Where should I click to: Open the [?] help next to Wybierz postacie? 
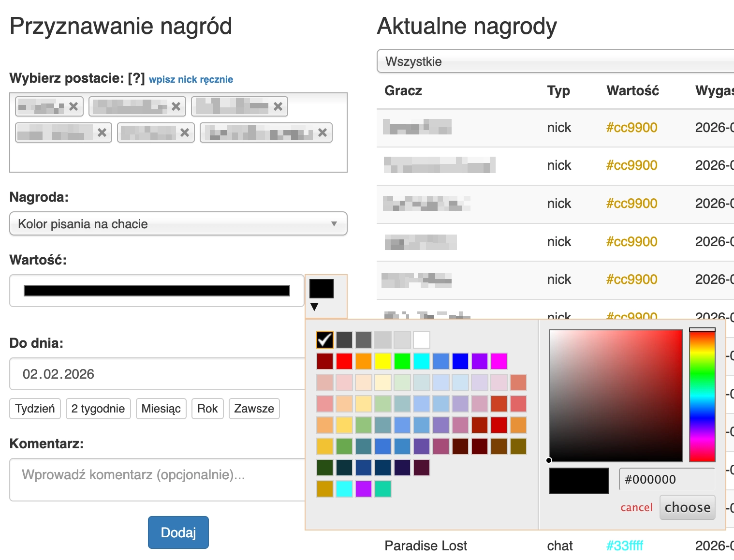point(137,78)
